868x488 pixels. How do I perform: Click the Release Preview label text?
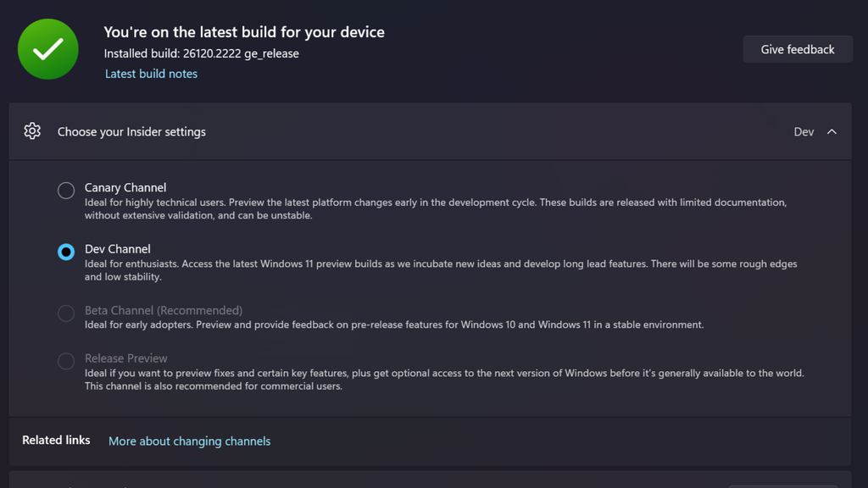(x=125, y=358)
